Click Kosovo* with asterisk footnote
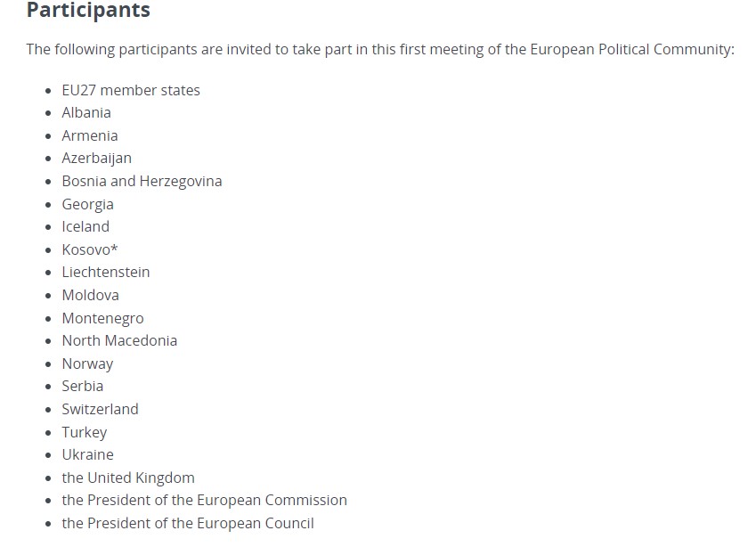Image resolution: width=756 pixels, height=547 pixels. pos(90,249)
